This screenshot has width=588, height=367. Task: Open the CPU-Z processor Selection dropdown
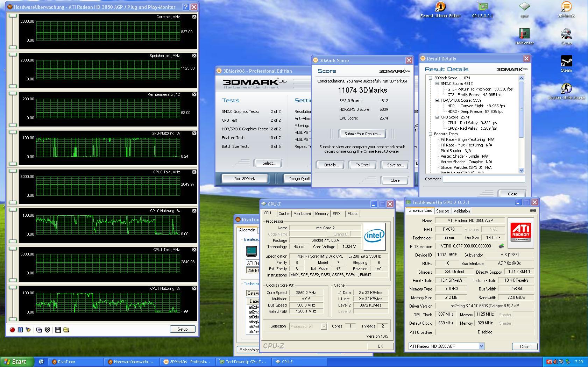(324, 326)
